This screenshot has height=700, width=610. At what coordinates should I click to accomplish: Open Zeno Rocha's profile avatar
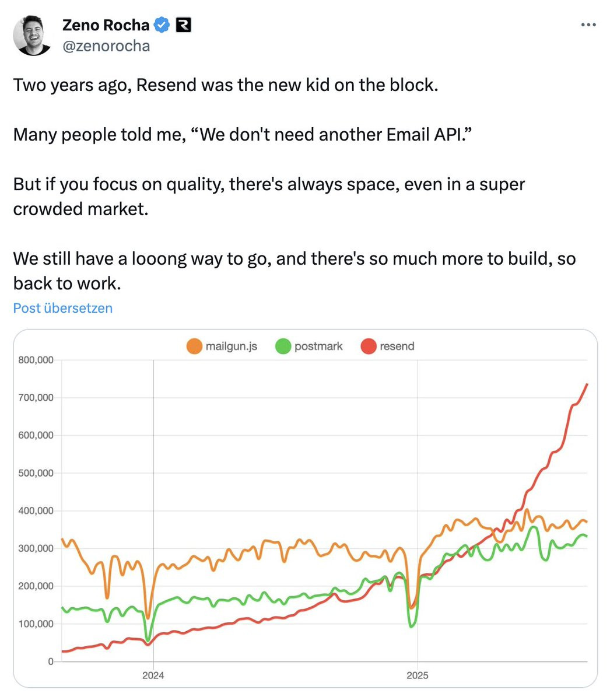[33, 36]
